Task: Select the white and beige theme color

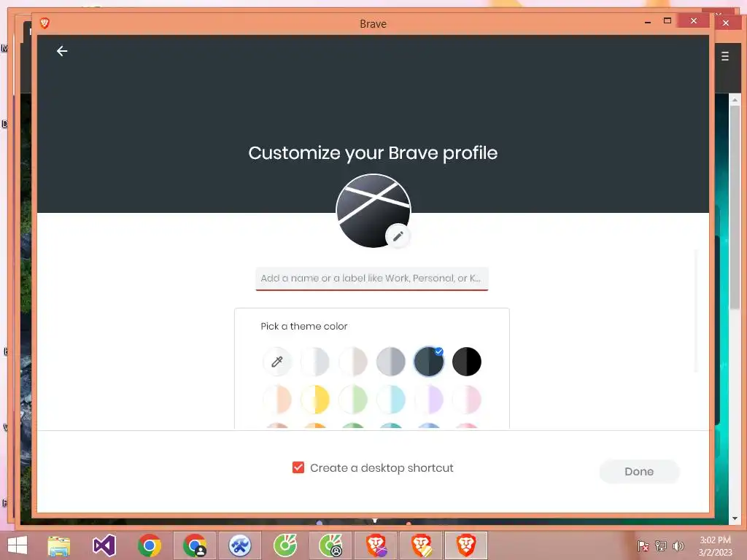Action: coord(353,362)
